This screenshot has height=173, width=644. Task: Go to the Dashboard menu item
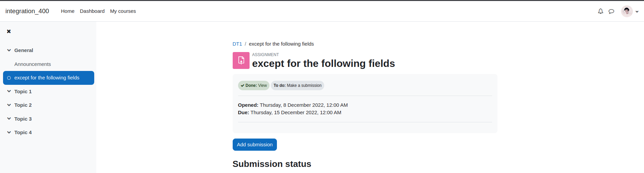[92, 11]
